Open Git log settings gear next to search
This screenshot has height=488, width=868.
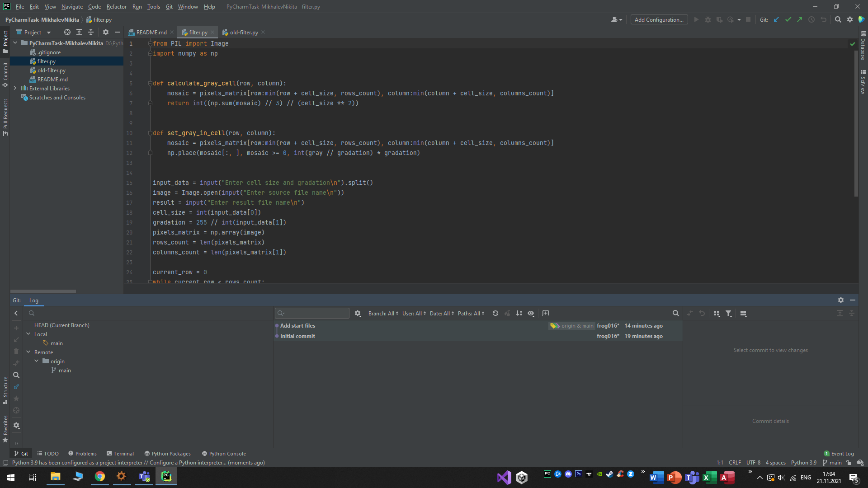point(358,314)
